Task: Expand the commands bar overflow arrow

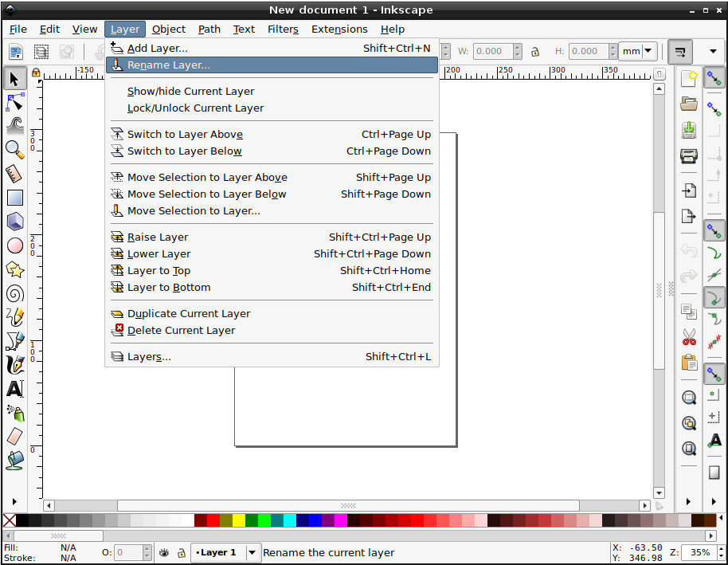Action: coord(688,501)
